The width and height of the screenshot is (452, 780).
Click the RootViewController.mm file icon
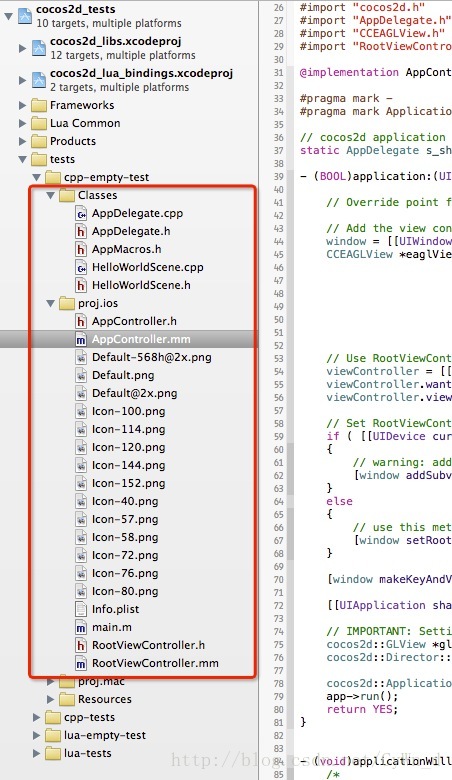coord(81,663)
